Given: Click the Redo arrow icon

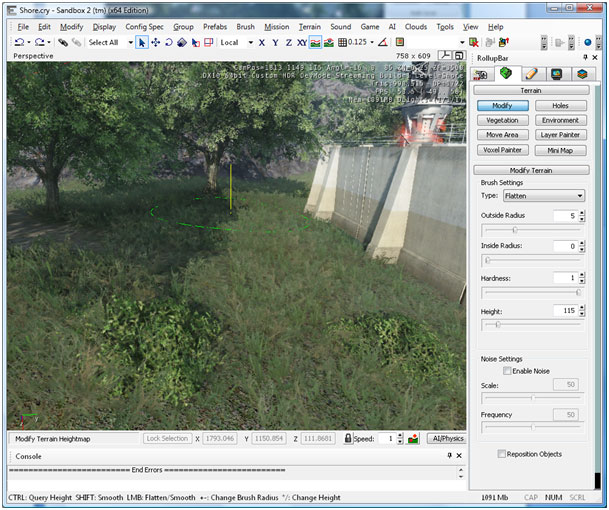Looking at the screenshot, I should point(39,42).
